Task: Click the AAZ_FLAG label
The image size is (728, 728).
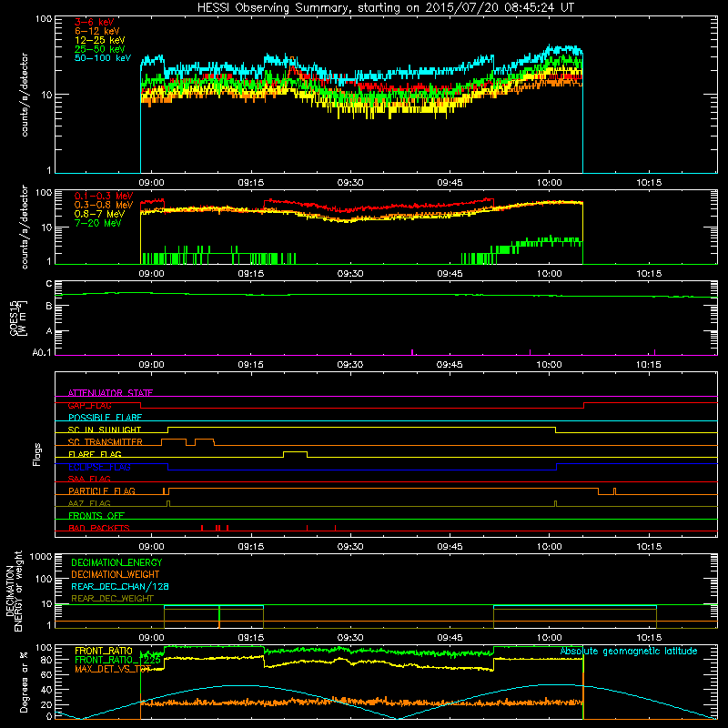Action: pyautogui.click(x=89, y=503)
